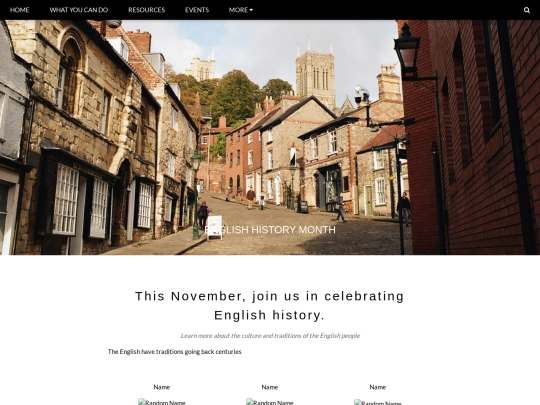Select the third Name label
Screen dimensions: 540x405
click(x=377, y=387)
